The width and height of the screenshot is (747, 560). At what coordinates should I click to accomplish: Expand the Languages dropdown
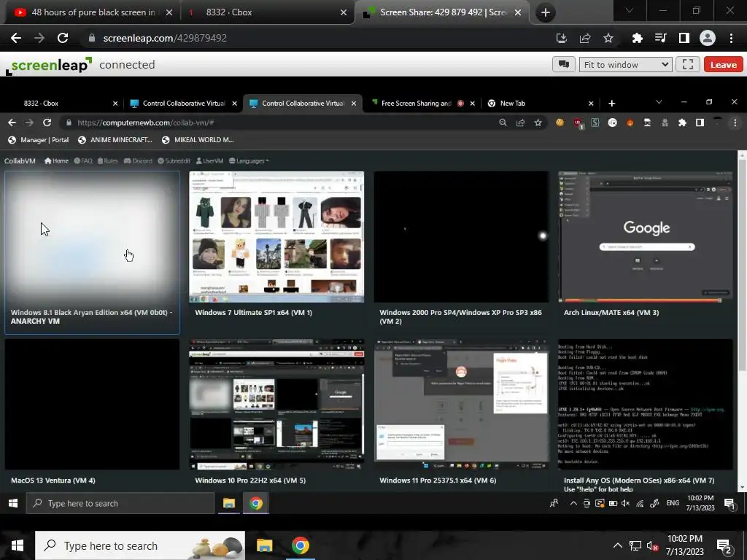[x=249, y=161]
